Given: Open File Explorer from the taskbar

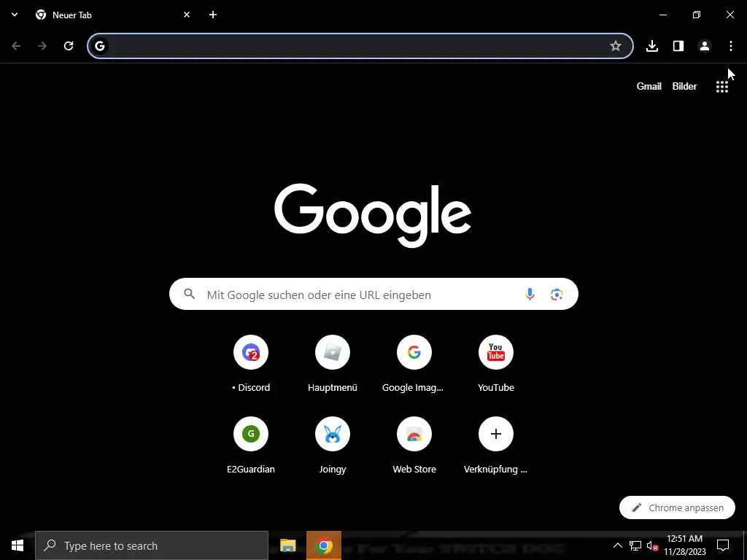Looking at the screenshot, I should point(287,545).
